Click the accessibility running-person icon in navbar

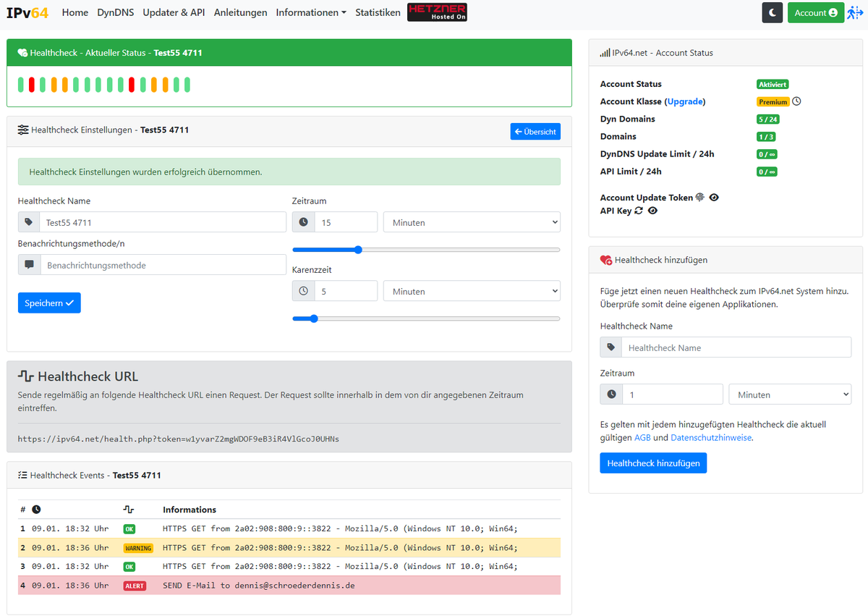[854, 12]
